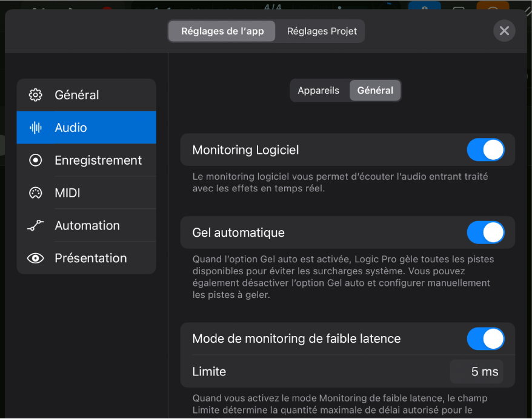The image size is (532, 419).
Task: Select the Réglages de l'app tab
Action: click(222, 31)
